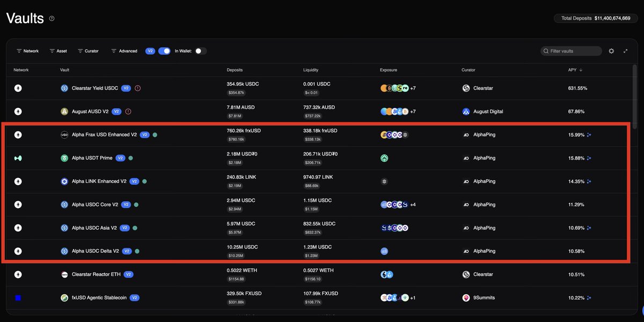This screenshot has width=644, height=322.
Task: Sort by the Deposits column header
Action: click(235, 70)
